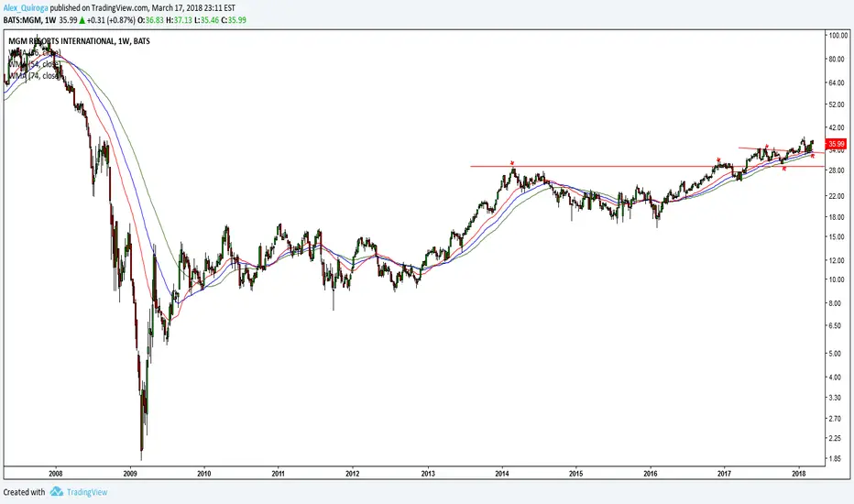Click the 28.00 price axis label
Image resolution: width=854 pixels, height=504 pixels.
(x=836, y=170)
